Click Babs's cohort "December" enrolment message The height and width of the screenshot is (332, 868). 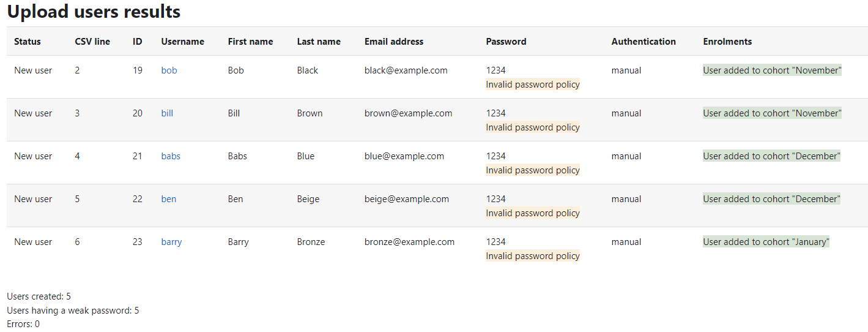point(772,156)
